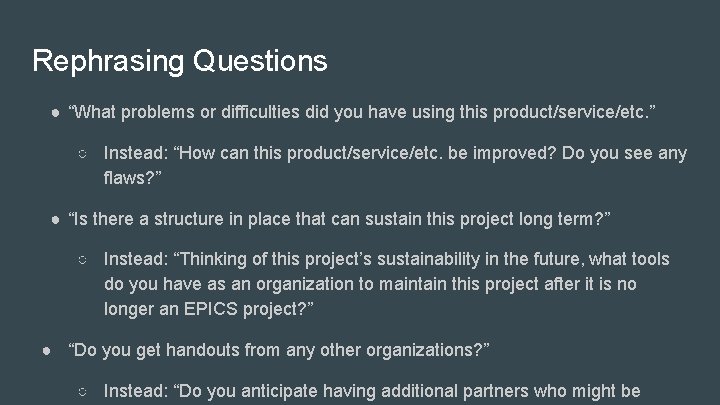Click the "Rephrasing Questions" slide title

180,61
